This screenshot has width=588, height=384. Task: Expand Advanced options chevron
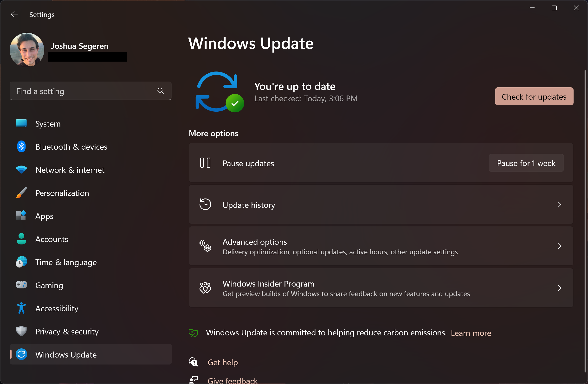click(559, 246)
